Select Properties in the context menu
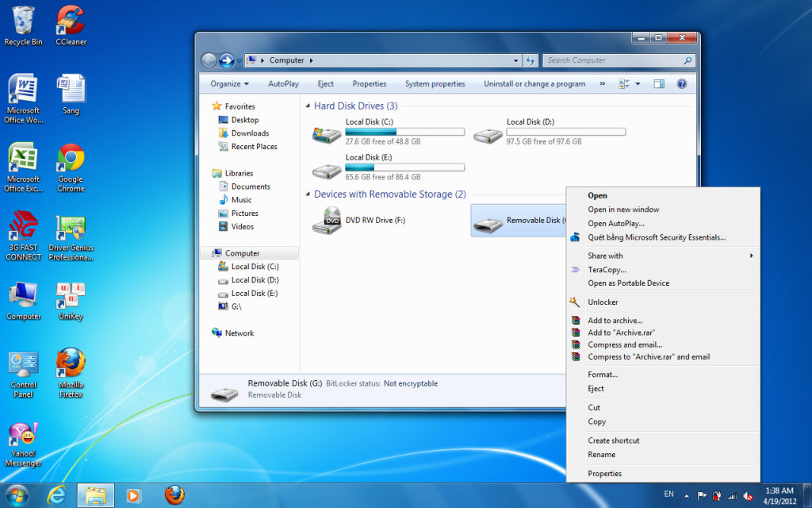The height and width of the screenshot is (508, 812). click(604, 474)
